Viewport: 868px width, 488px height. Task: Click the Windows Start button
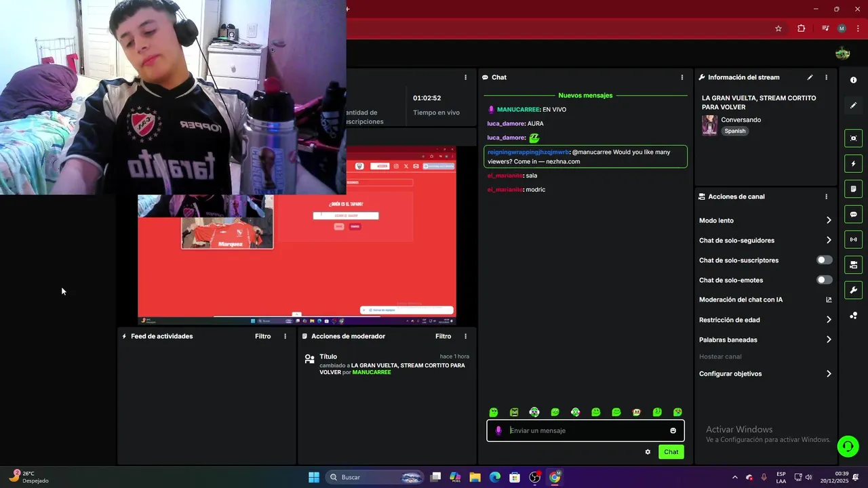click(x=314, y=477)
